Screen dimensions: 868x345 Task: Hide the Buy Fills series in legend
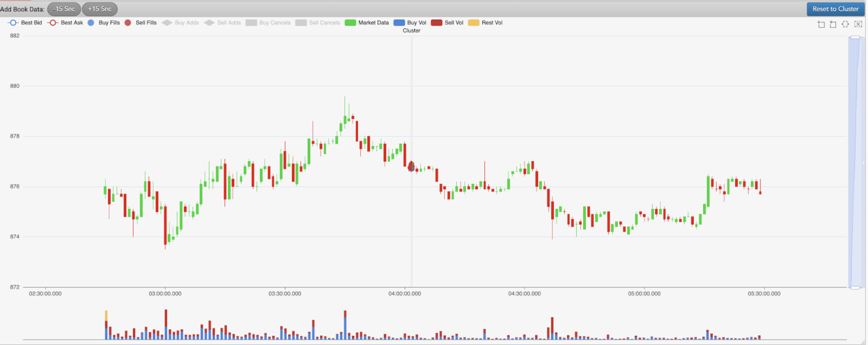coord(104,23)
